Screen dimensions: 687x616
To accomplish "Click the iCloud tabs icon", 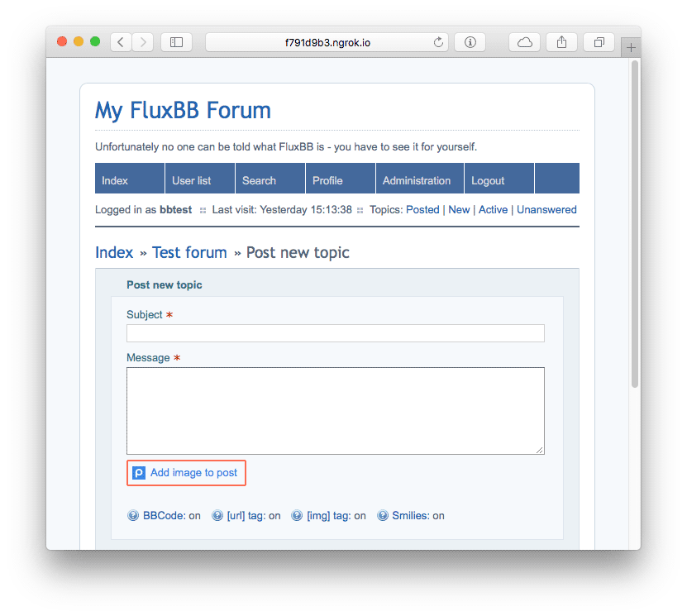I will [524, 41].
